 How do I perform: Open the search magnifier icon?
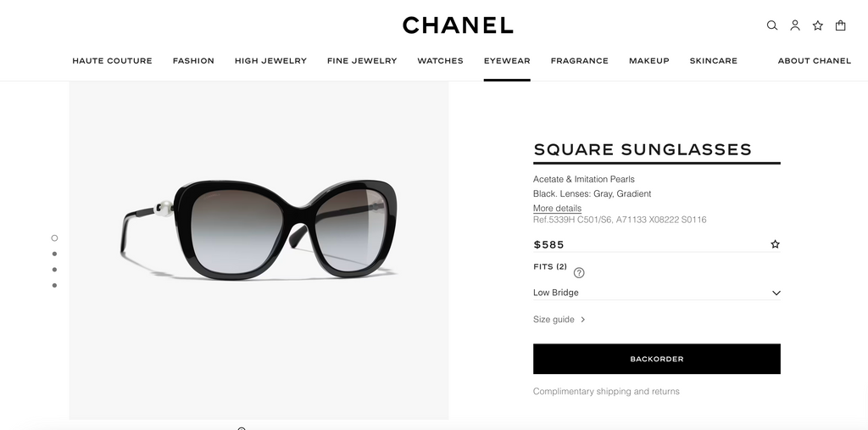pos(771,25)
